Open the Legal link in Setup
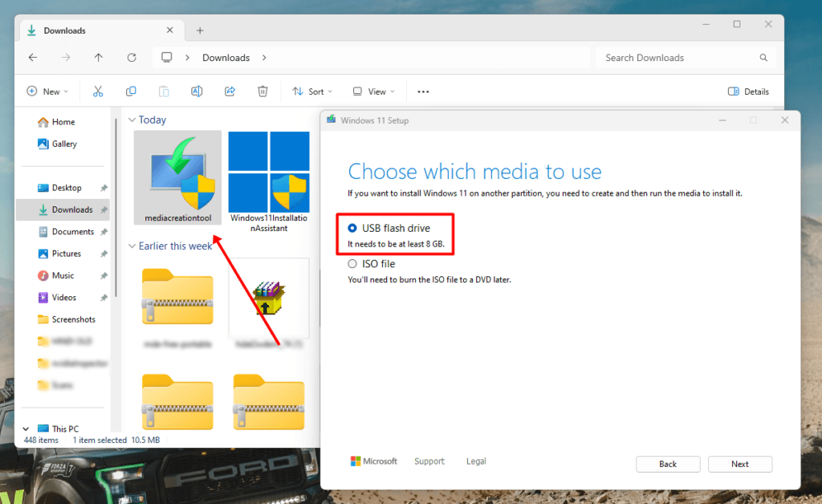This screenshot has width=822, height=504. pos(476,461)
